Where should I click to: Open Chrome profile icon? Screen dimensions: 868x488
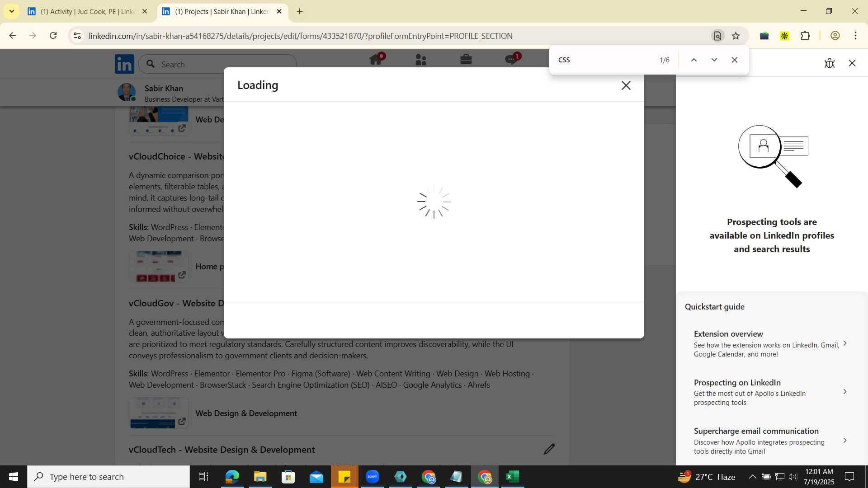click(835, 36)
